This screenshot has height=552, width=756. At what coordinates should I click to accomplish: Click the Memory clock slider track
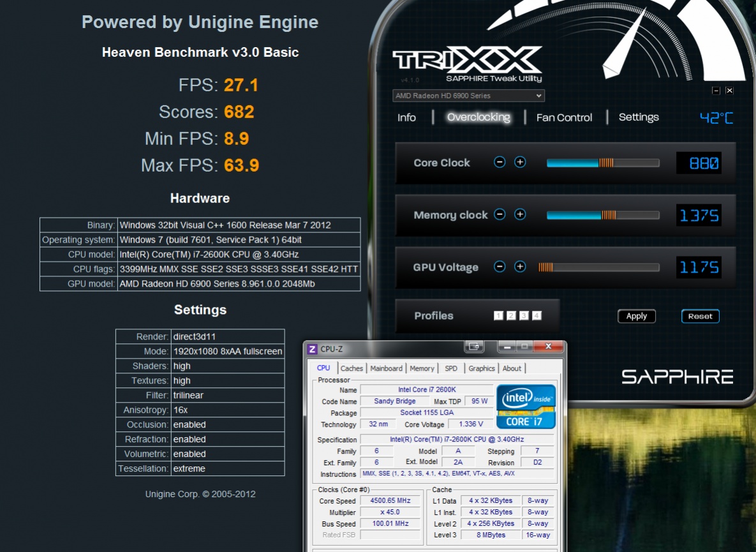(603, 215)
